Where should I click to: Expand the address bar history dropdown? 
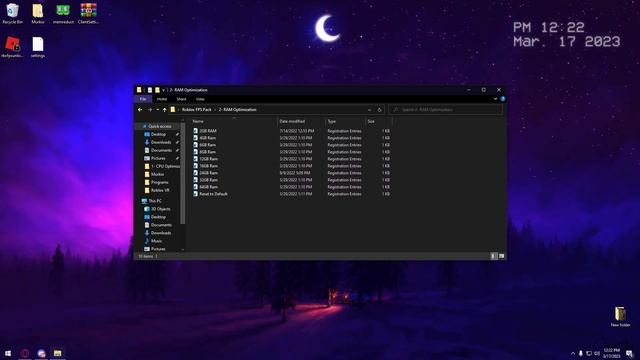[x=369, y=110]
